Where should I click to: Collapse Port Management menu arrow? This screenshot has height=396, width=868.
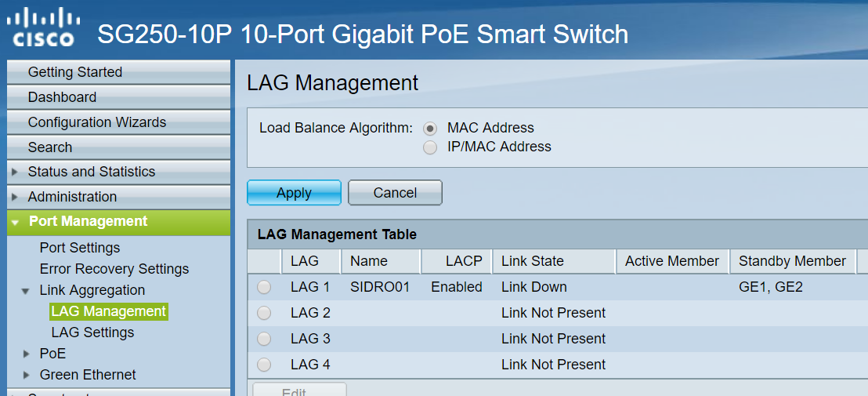point(15,222)
